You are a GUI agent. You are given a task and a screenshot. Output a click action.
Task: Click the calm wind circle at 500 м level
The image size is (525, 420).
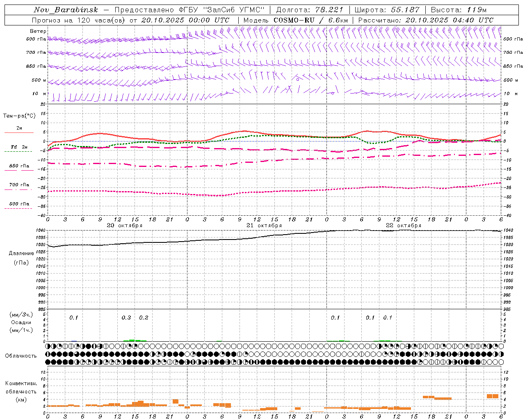298,80
